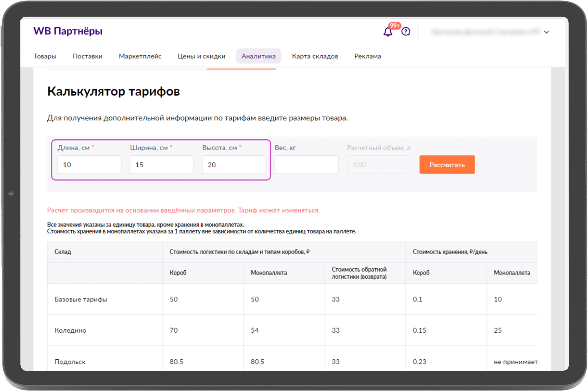Click the Коледино storage Монопаллета value 25

click(498, 330)
